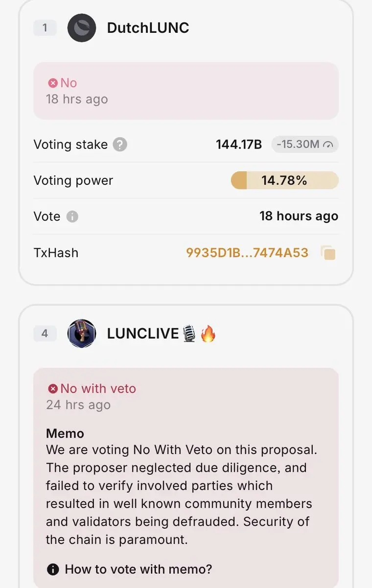Click the Voting stake question mark icon
Image resolution: width=372 pixels, height=588 pixels.
pos(120,145)
